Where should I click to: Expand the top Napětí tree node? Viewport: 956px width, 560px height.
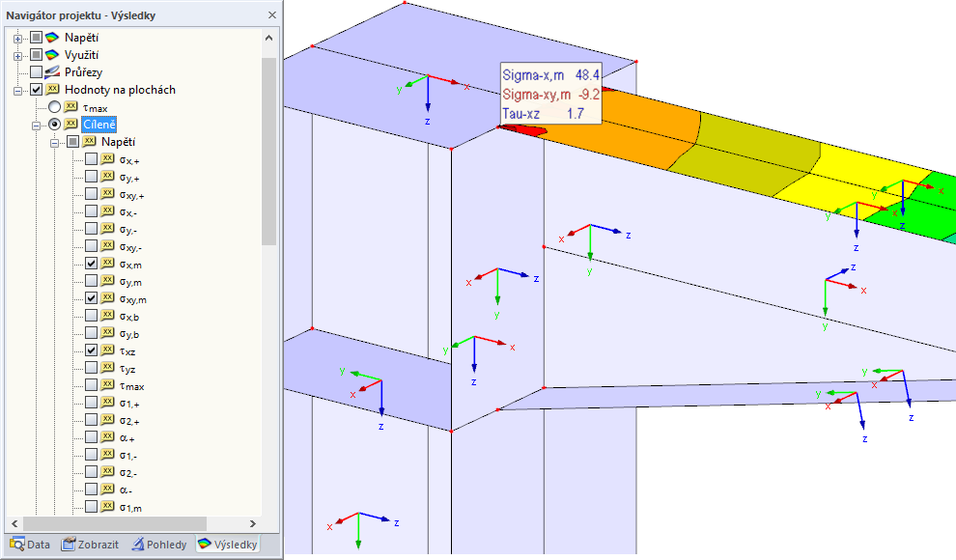coord(17,39)
